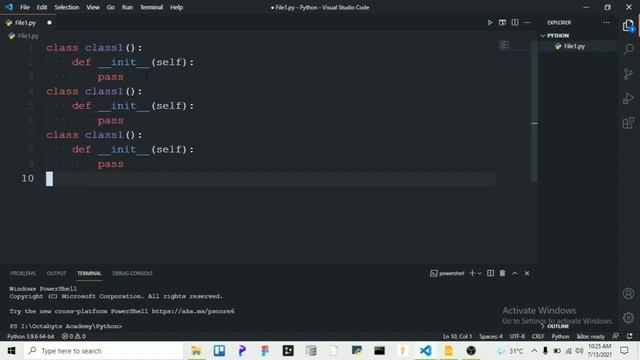Open the Selection menu
The width and height of the screenshot is (640, 360).
pyautogui.click(x=67, y=7)
